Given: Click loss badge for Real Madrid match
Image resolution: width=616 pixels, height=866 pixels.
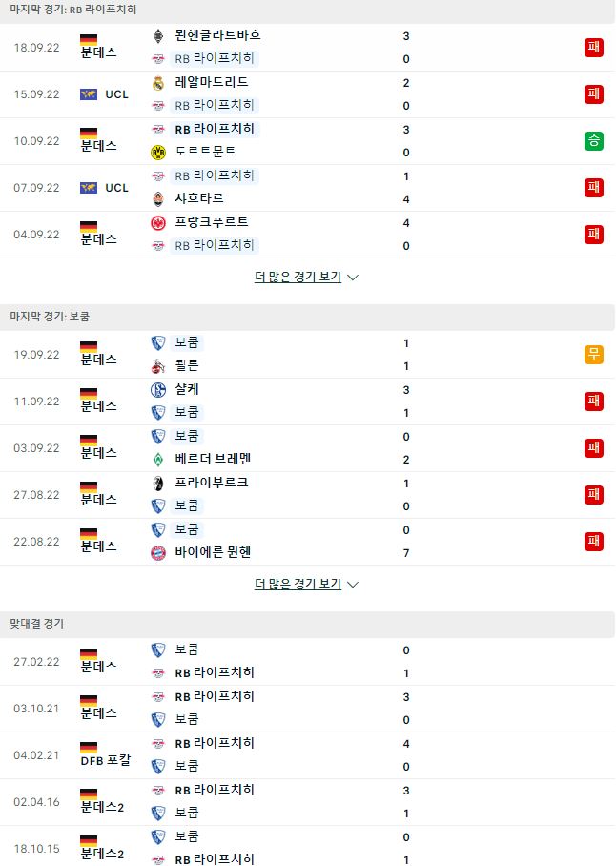Looking at the screenshot, I should [594, 93].
